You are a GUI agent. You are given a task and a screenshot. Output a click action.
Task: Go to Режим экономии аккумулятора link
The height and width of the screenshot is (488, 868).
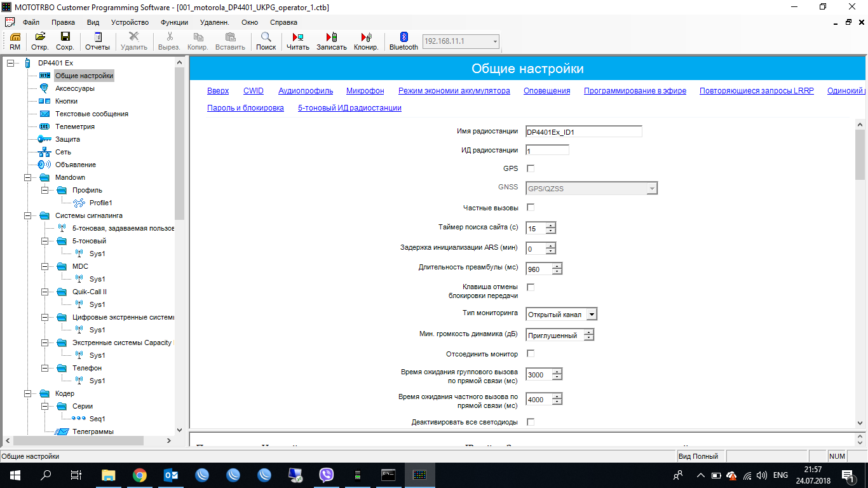click(454, 91)
